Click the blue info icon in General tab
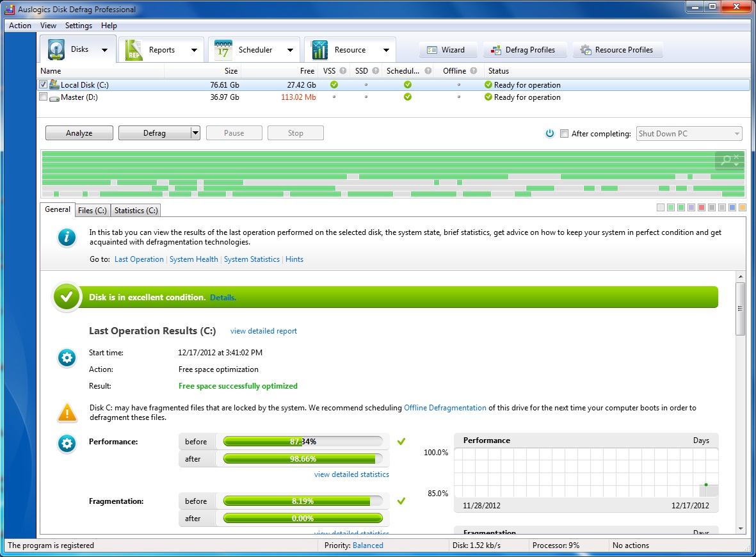 pyautogui.click(x=67, y=238)
